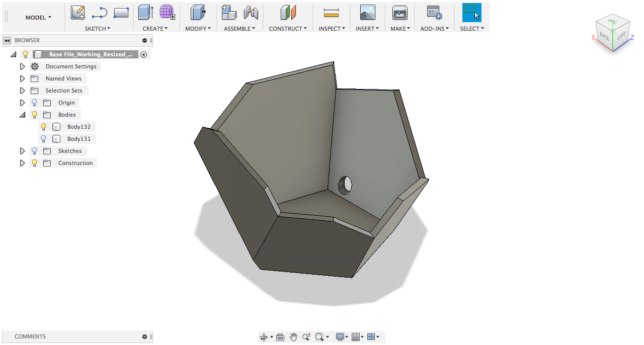
Task: Open the MAKE menu
Action: click(x=400, y=29)
